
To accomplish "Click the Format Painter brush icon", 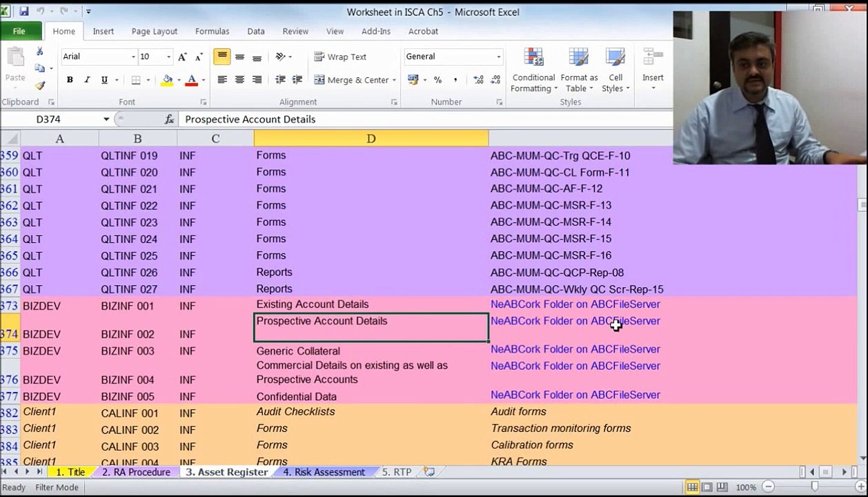I will pos(40,86).
